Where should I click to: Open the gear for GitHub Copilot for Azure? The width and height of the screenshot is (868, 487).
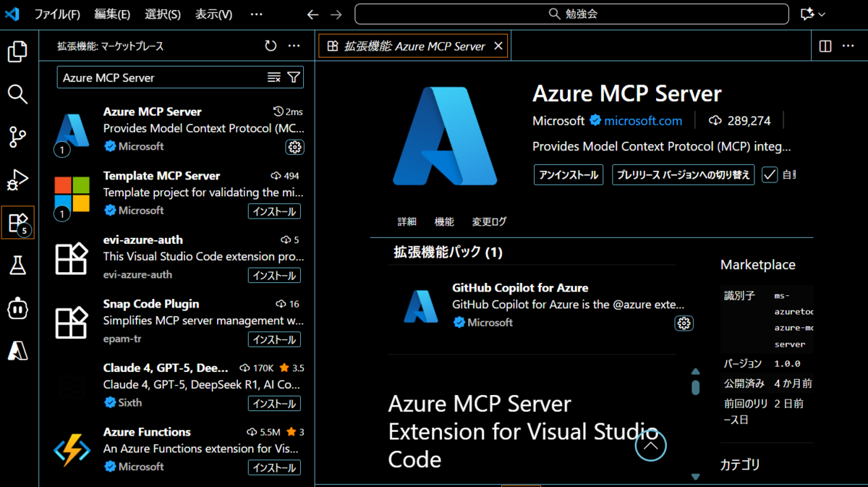pyautogui.click(x=684, y=323)
